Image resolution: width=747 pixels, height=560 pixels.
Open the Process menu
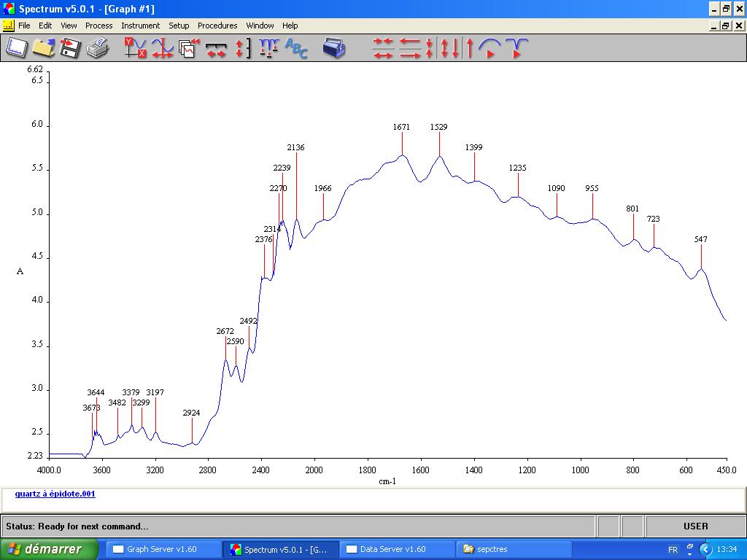pos(98,26)
